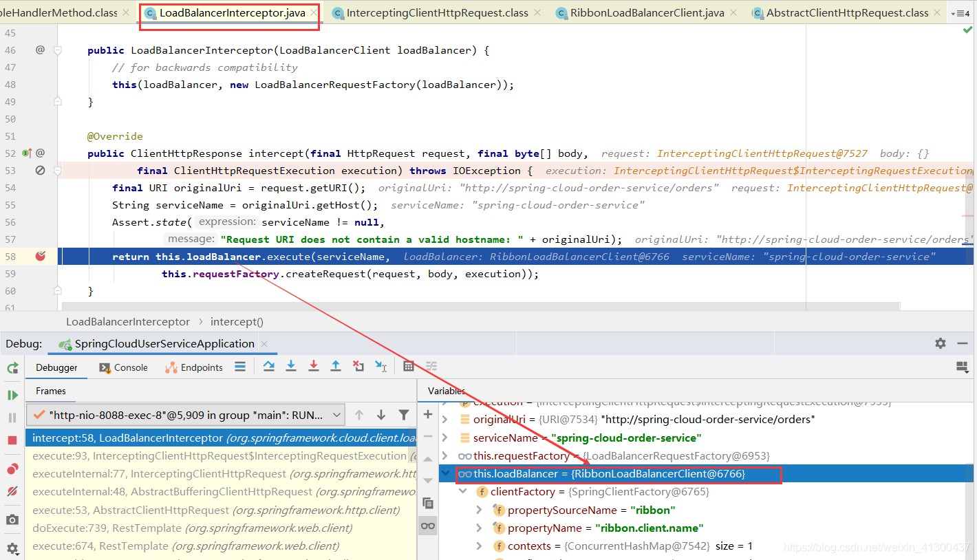The height and width of the screenshot is (560, 977).
Task: Click LoadBalancerInterceptor breadcrumb
Action: pyautogui.click(x=128, y=321)
